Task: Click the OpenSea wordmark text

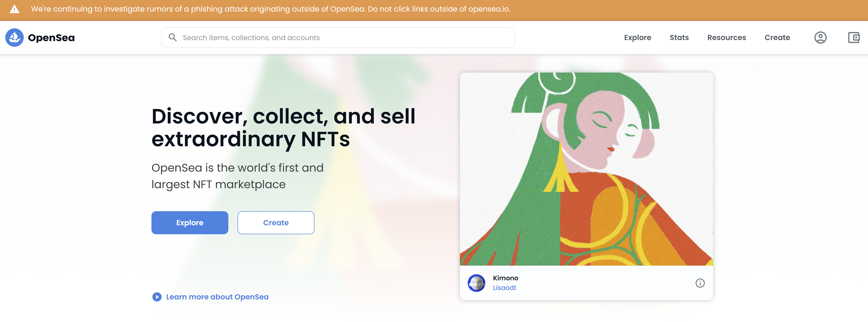Action: pos(51,37)
